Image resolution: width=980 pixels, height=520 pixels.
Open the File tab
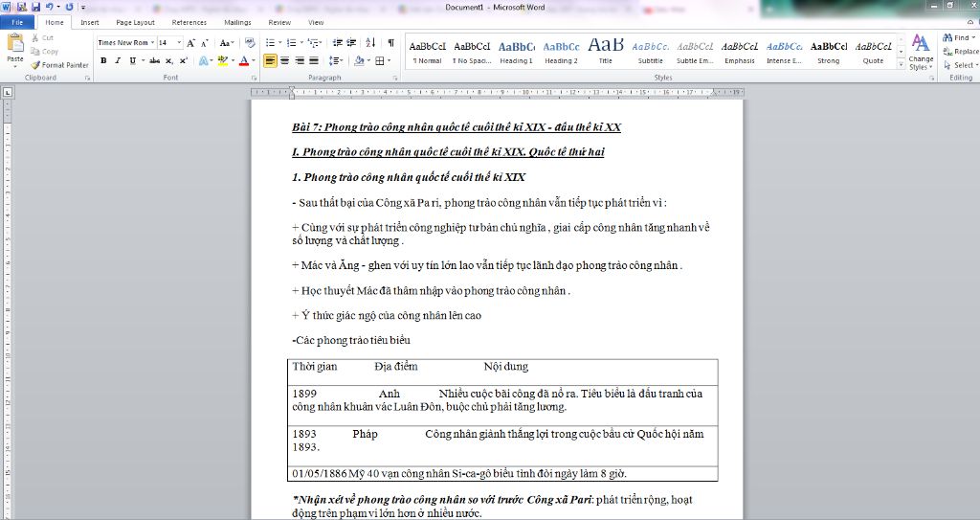pos(17,23)
